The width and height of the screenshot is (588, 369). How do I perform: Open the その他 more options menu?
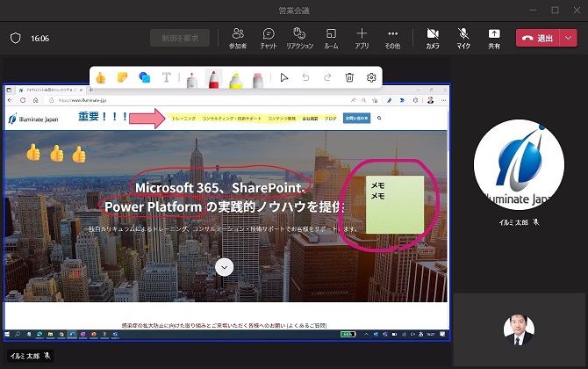[x=392, y=39]
